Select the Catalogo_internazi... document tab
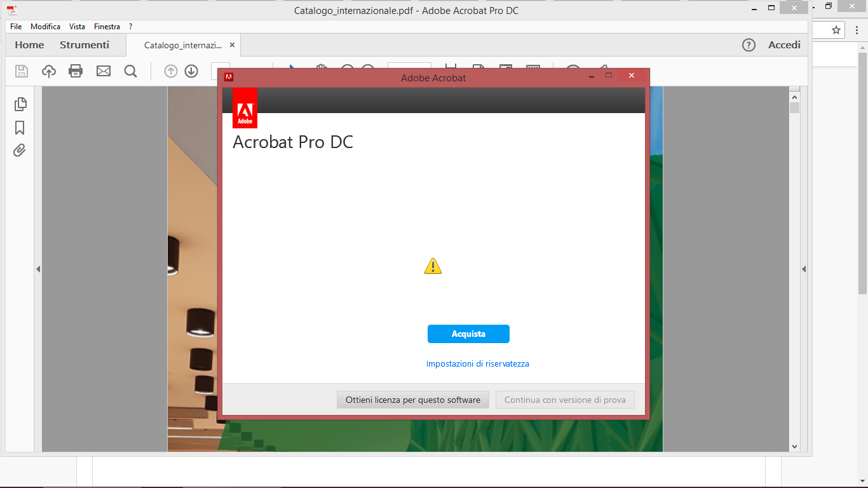The height and width of the screenshot is (488, 868). tap(183, 45)
